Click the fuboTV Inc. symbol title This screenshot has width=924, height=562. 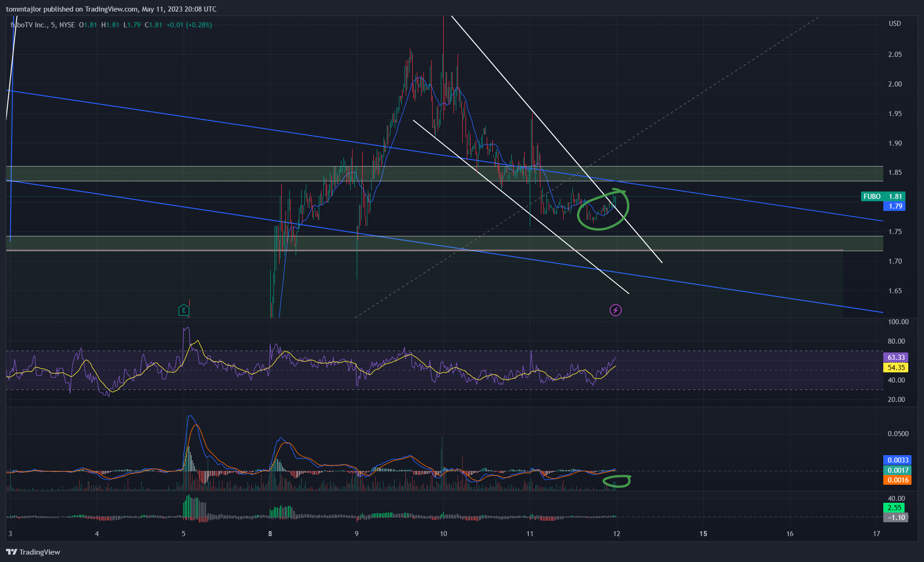click(29, 25)
